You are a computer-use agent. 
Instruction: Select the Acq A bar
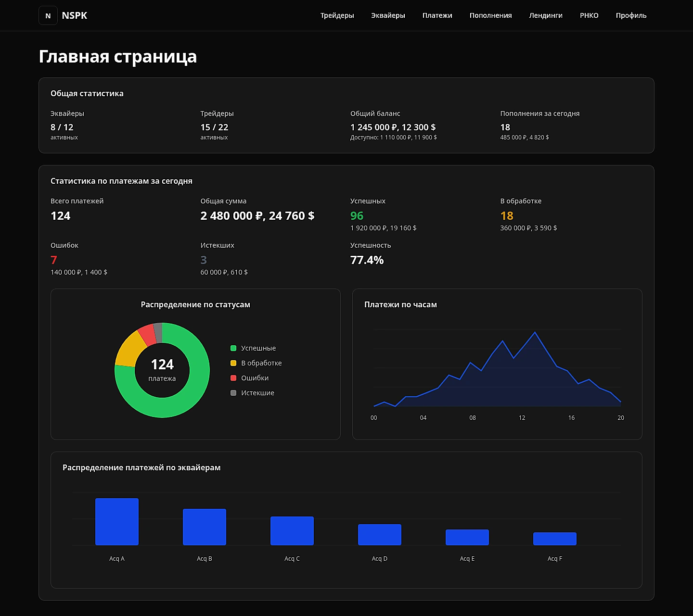click(x=117, y=522)
